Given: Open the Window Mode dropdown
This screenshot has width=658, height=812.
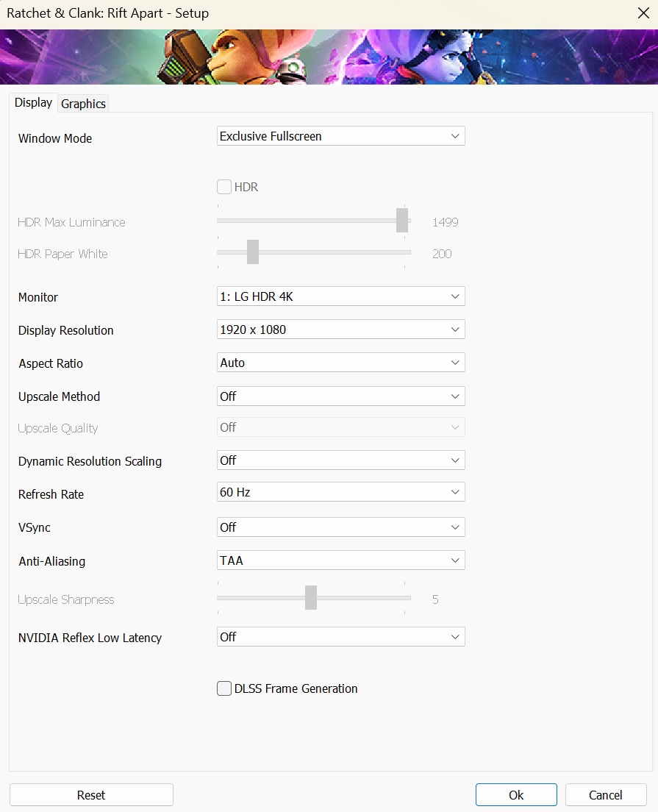Looking at the screenshot, I should point(340,136).
